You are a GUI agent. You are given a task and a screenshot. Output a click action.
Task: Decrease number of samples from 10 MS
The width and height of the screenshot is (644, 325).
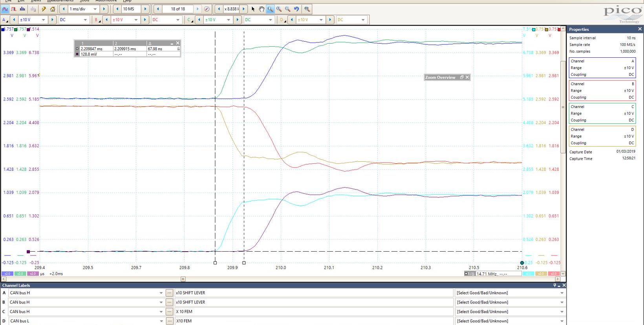coord(117,9)
